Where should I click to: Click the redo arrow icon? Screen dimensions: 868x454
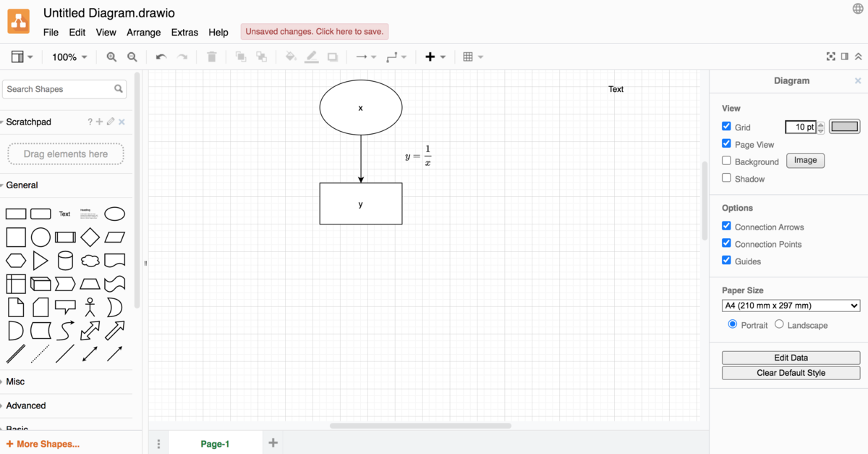(182, 56)
